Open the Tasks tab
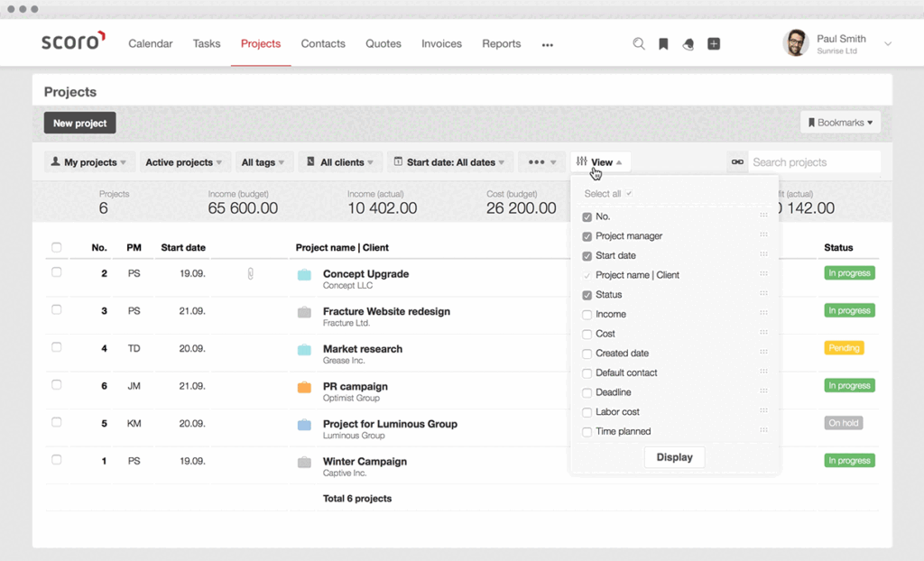Image resolution: width=924 pixels, height=561 pixels. 207,43
